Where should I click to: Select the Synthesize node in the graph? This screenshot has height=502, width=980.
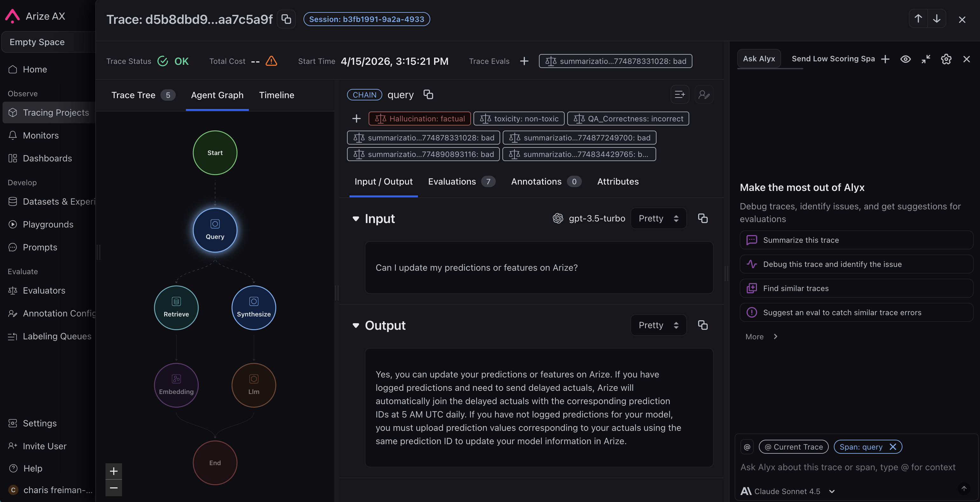pyautogui.click(x=254, y=307)
